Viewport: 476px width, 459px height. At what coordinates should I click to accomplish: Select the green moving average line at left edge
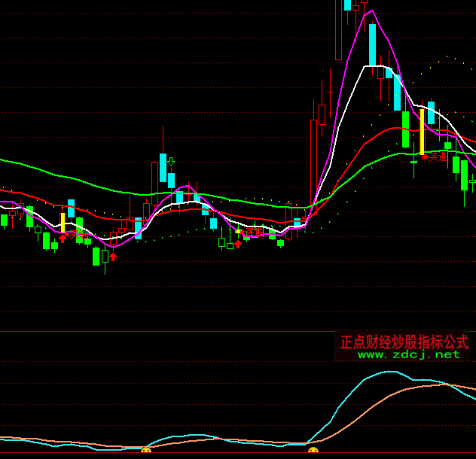[x=5, y=160]
